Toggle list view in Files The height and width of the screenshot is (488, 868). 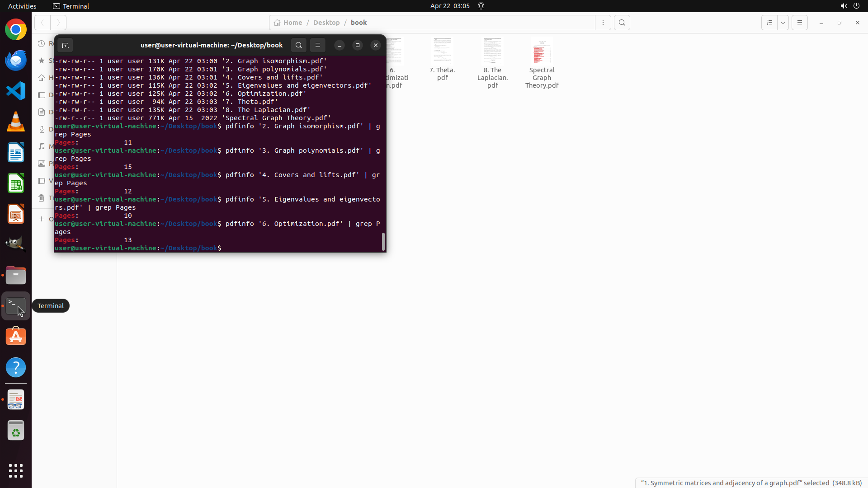coord(769,23)
